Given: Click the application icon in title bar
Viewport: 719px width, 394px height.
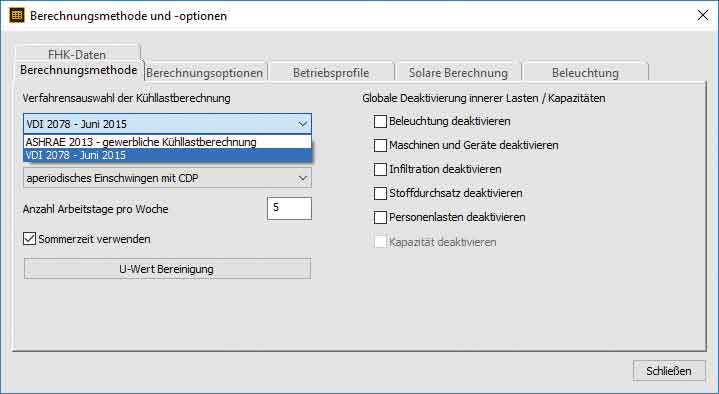Looking at the screenshot, I should coord(17,15).
